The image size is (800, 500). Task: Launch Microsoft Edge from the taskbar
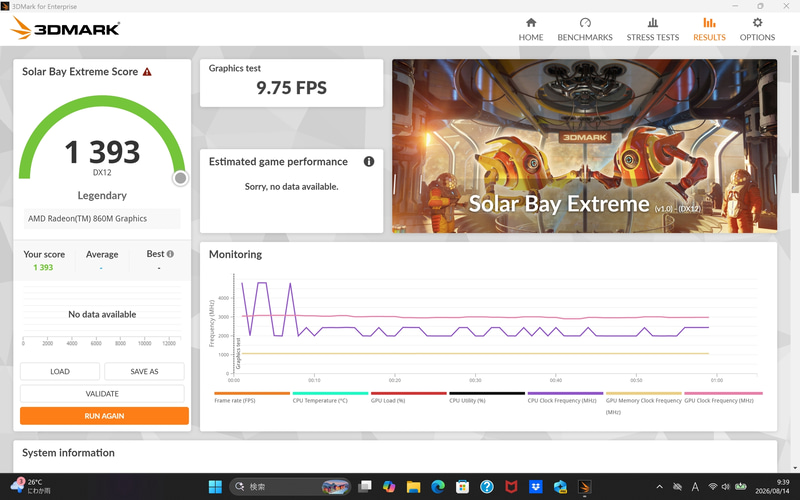coord(438,487)
